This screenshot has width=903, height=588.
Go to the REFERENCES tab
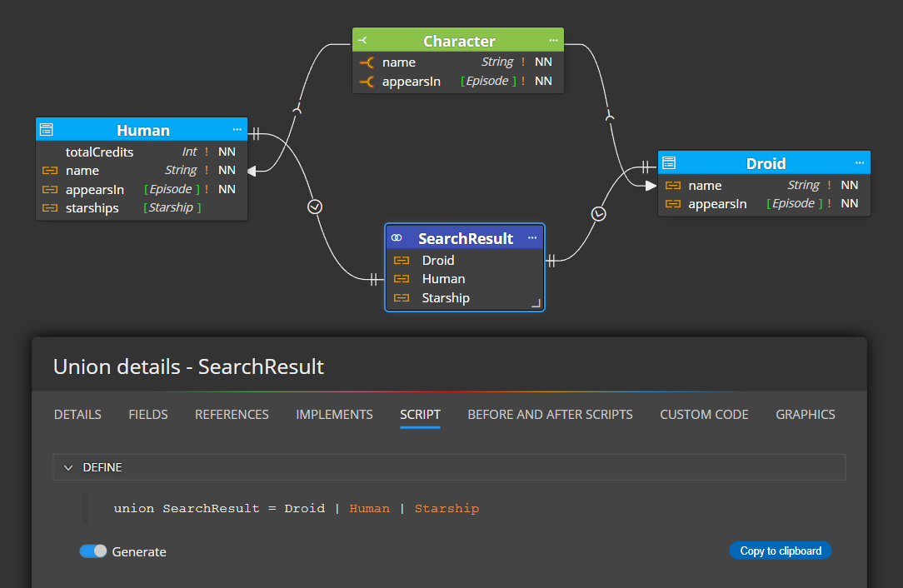pyautogui.click(x=232, y=414)
